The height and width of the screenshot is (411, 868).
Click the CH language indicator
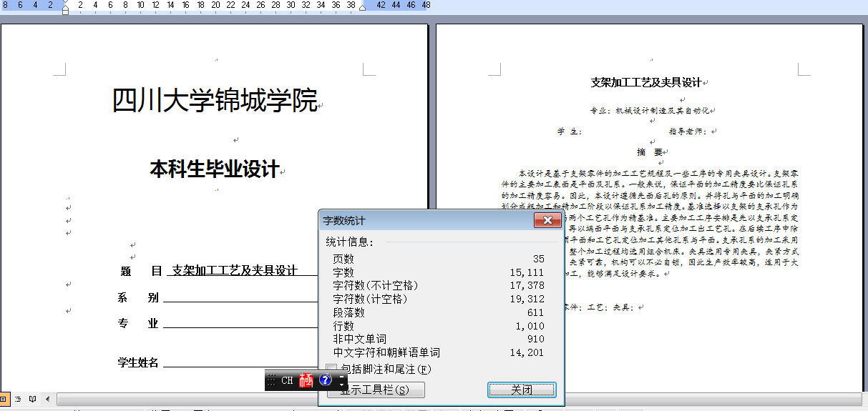pos(287,380)
